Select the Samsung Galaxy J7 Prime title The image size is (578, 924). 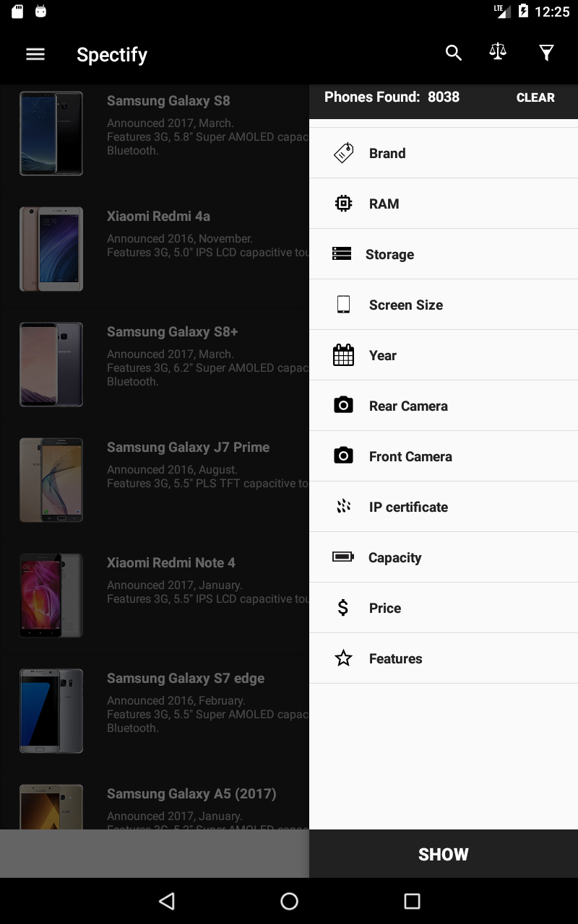[189, 448]
